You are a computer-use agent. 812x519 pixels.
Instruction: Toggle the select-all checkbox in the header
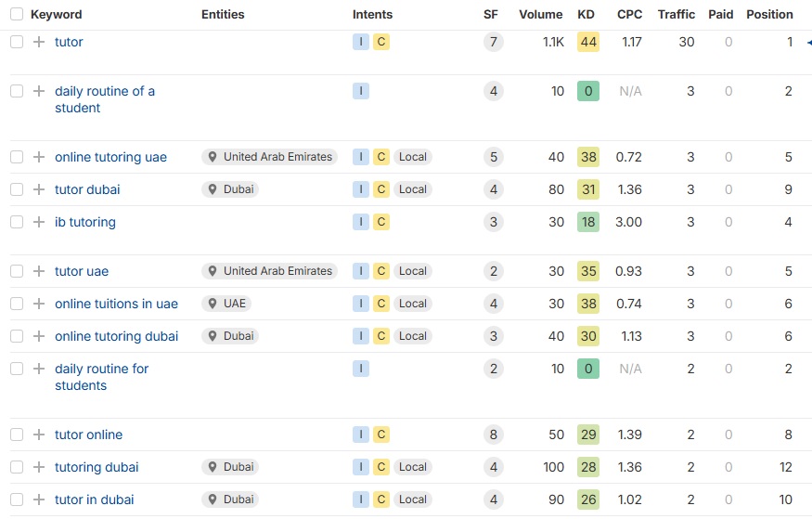pyautogui.click(x=17, y=14)
